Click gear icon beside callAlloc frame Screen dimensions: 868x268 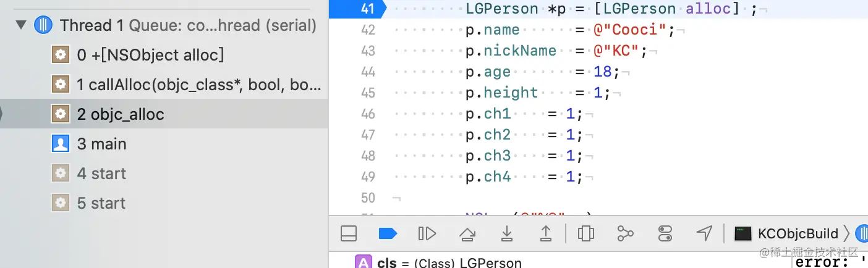60,85
